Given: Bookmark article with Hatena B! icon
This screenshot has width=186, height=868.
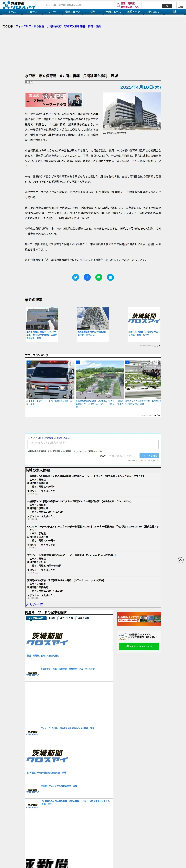Looking at the screenshot, I should 110,277.
